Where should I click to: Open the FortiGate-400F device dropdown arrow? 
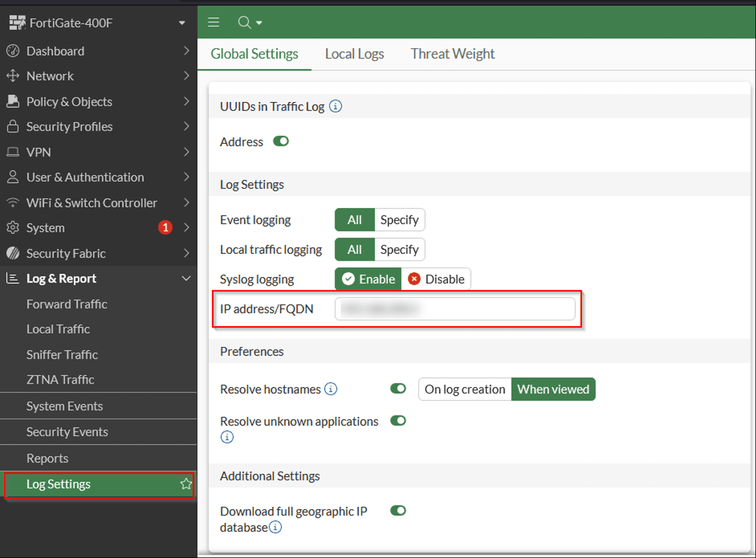pyautogui.click(x=182, y=23)
